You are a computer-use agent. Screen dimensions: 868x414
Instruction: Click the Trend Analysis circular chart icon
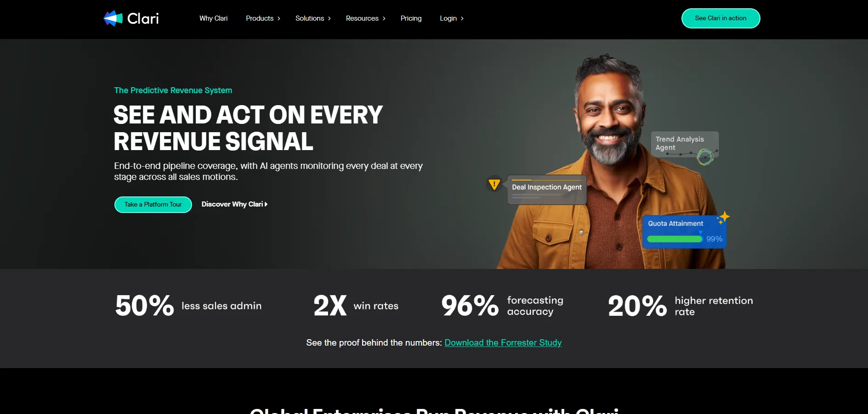(x=705, y=157)
